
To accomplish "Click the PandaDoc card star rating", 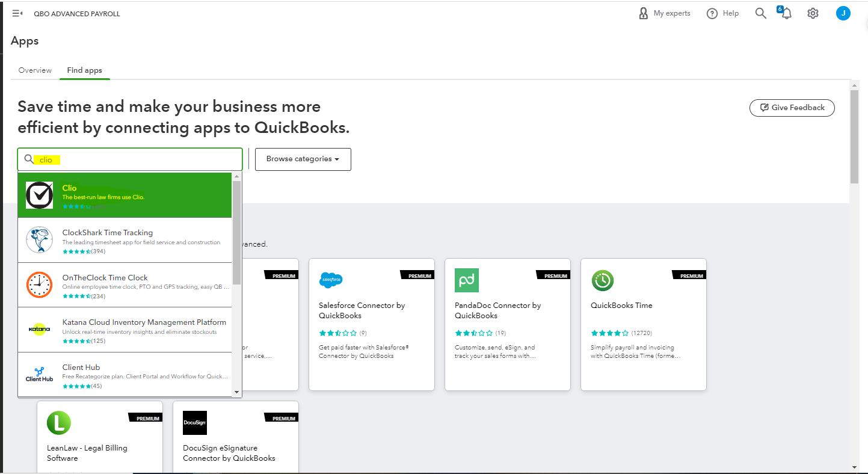I will pos(474,333).
